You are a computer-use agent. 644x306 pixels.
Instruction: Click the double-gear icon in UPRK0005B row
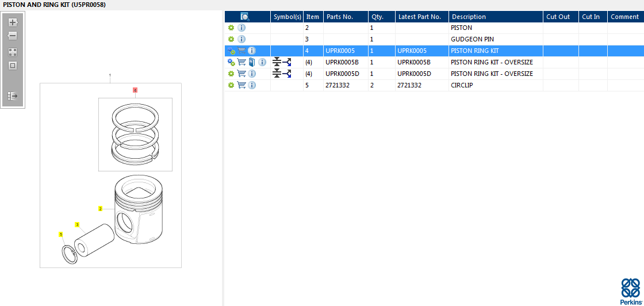pos(231,63)
